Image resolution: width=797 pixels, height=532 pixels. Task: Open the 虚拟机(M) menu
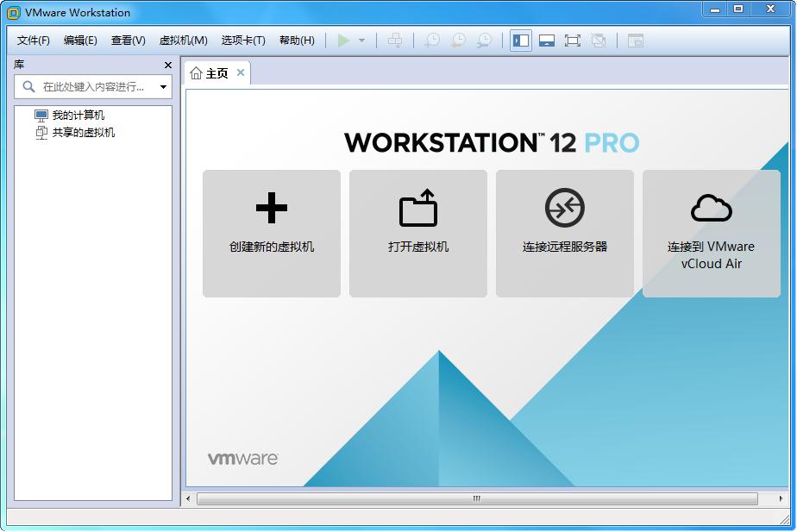184,41
